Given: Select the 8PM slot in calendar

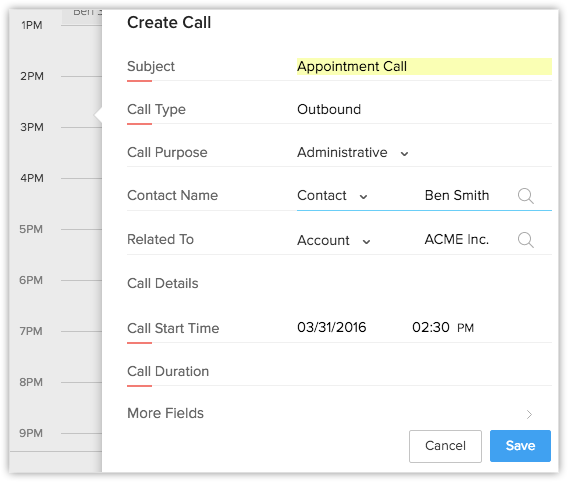Looking at the screenshot, I should click(x=55, y=382).
